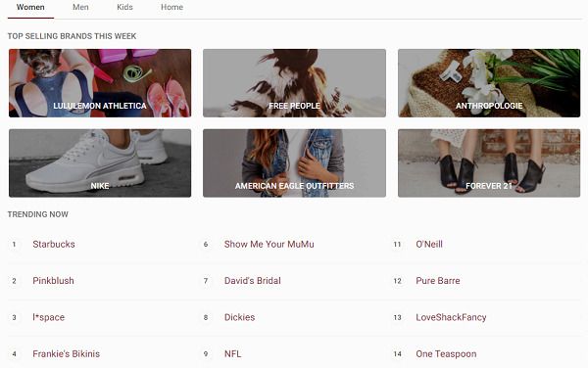588x368 pixels.
Task: Switch to the Men tab
Action: (x=80, y=7)
